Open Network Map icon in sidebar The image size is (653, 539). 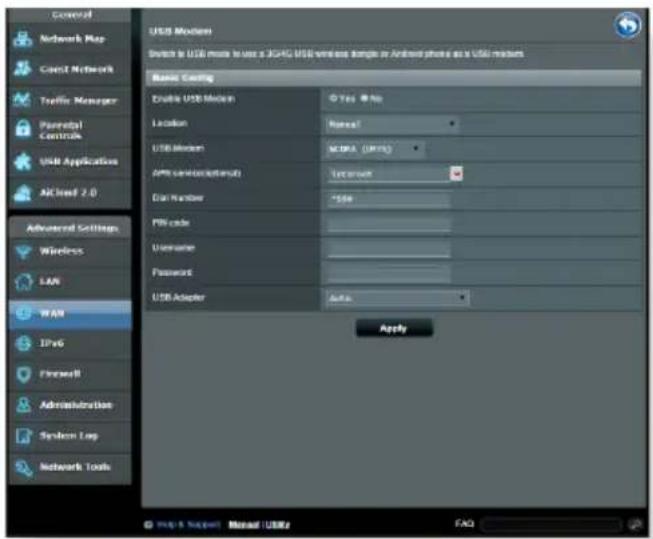coord(22,39)
